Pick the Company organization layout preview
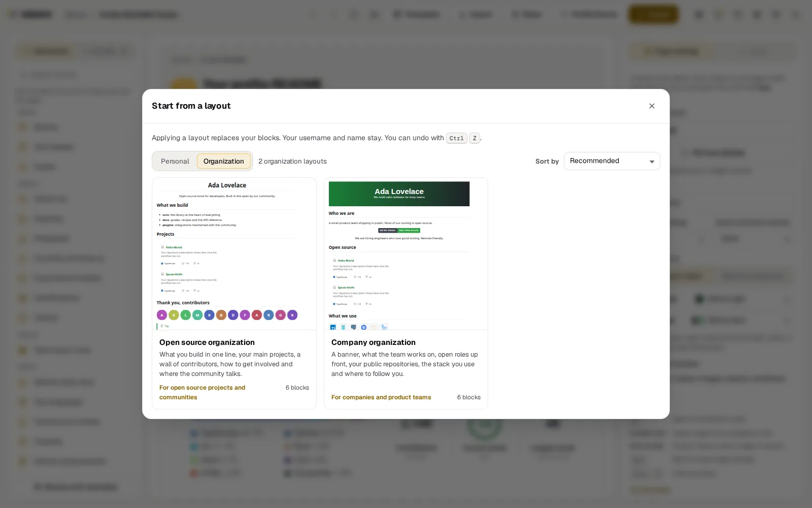Viewport: 812px width, 508px height. pyautogui.click(x=405, y=254)
